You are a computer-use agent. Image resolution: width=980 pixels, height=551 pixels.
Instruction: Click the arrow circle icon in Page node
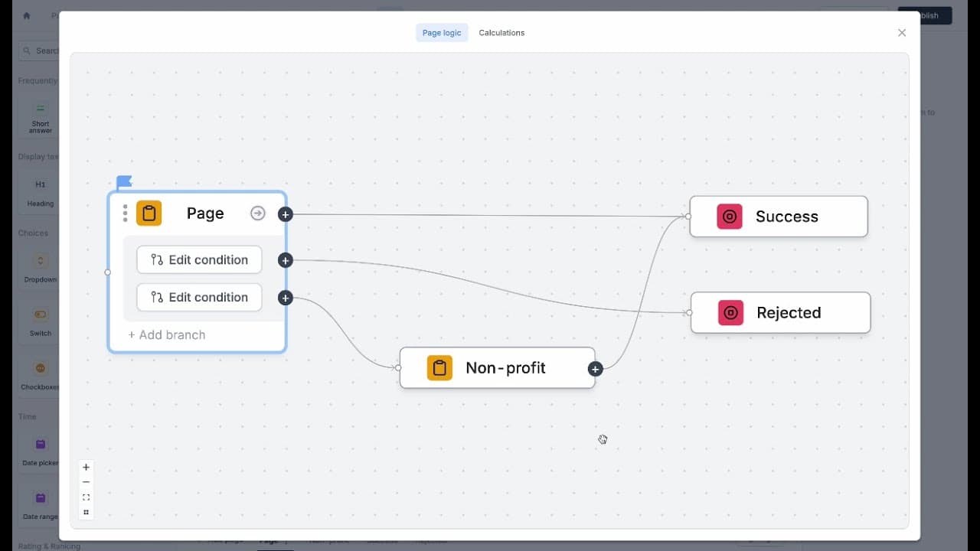pos(258,214)
